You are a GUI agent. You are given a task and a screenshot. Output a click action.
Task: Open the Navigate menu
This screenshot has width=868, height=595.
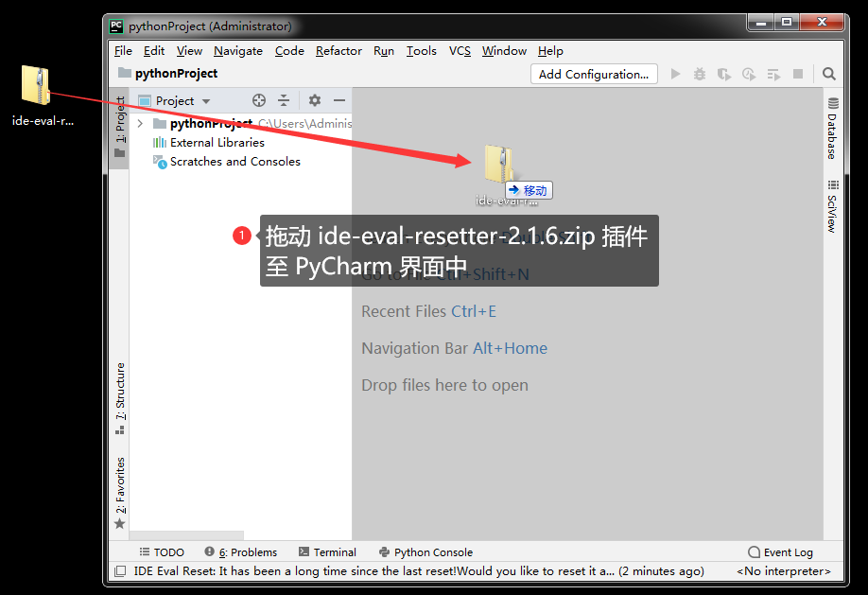238,51
